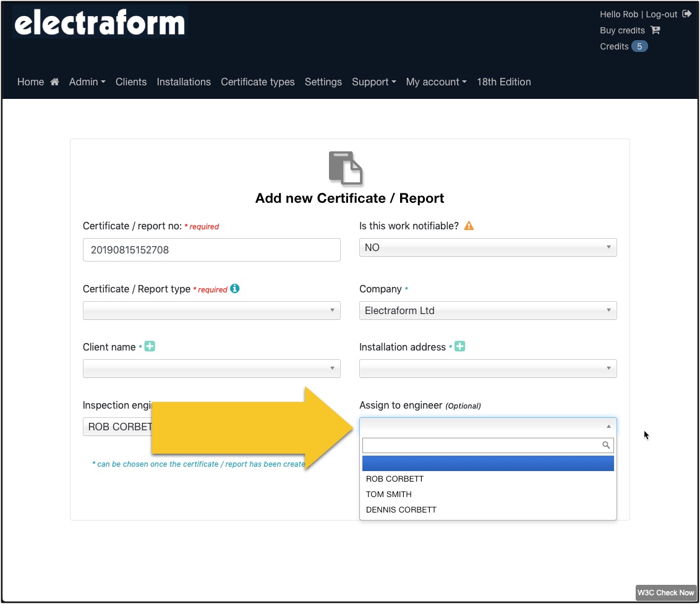
Task: Expand the Support menu
Action: [373, 82]
